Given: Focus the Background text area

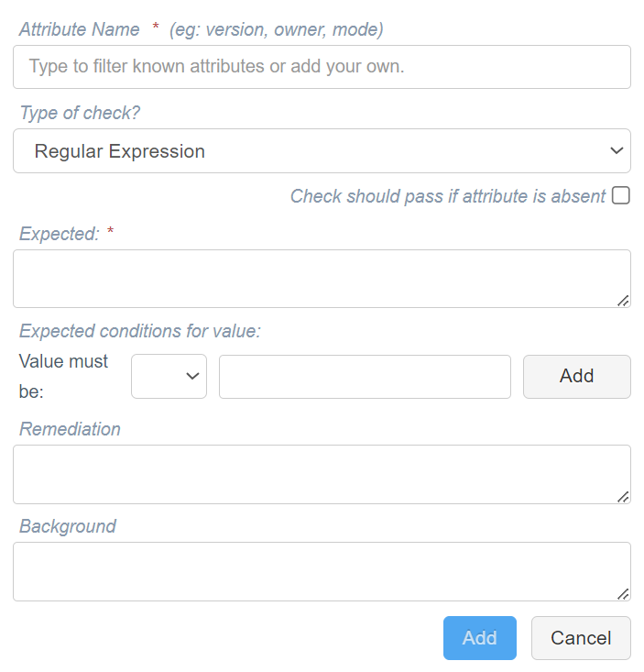Looking at the screenshot, I should [x=322, y=571].
